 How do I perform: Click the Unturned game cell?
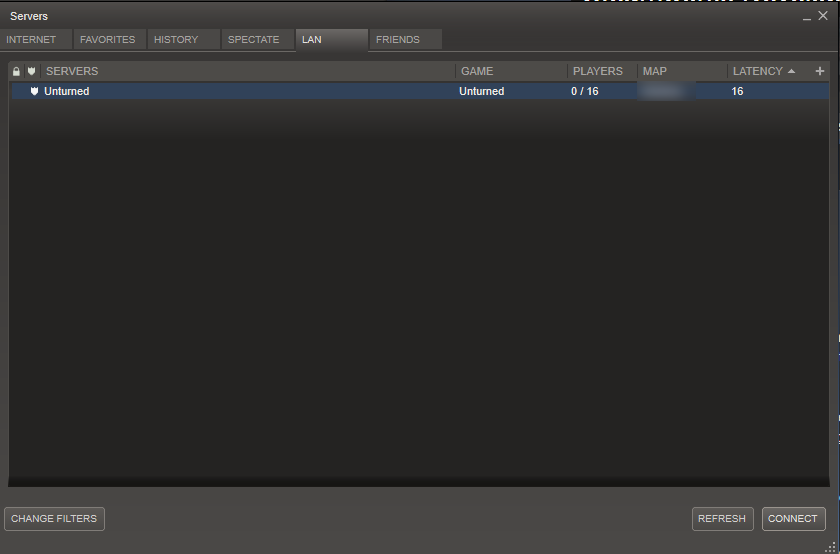tap(482, 91)
